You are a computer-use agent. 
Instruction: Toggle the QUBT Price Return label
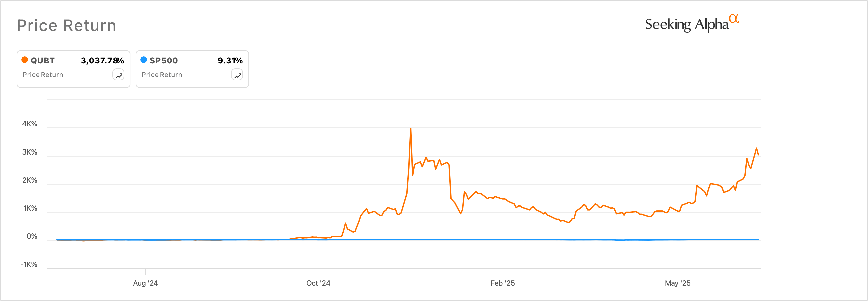[x=43, y=75]
